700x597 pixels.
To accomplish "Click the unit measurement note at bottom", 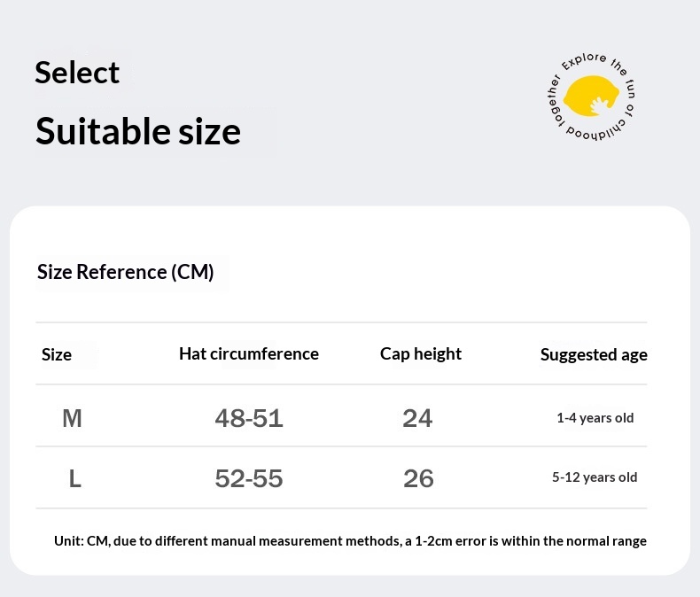I will point(351,541).
